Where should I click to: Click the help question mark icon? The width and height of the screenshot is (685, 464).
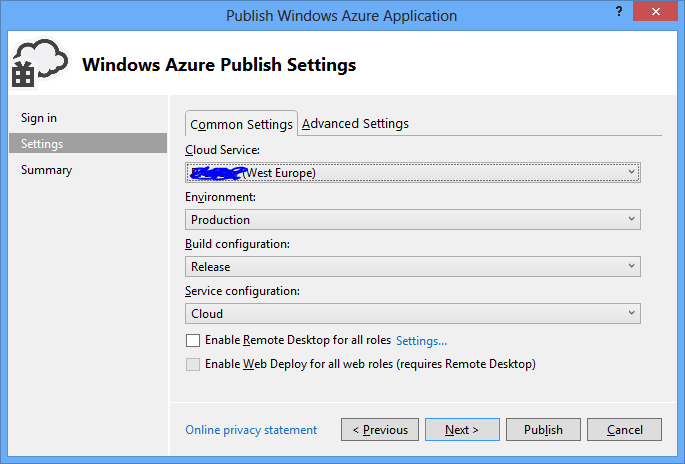(x=619, y=11)
